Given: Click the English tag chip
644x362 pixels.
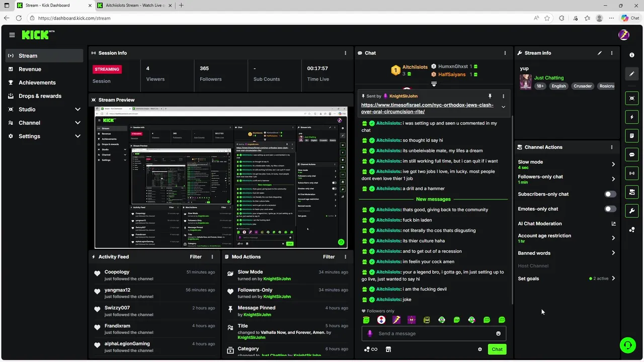Looking at the screenshot, I should [558, 86].
